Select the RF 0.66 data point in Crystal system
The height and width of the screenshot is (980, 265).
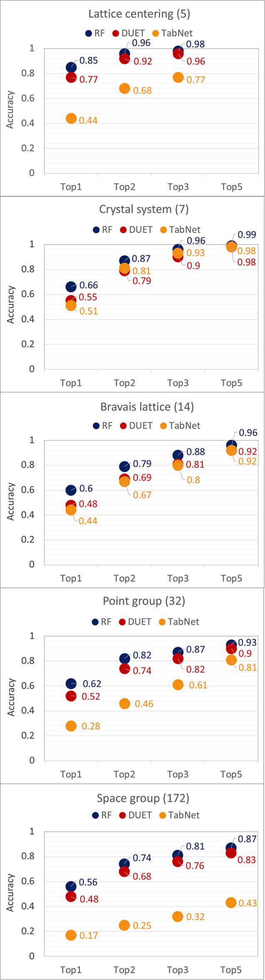[71, 287]
